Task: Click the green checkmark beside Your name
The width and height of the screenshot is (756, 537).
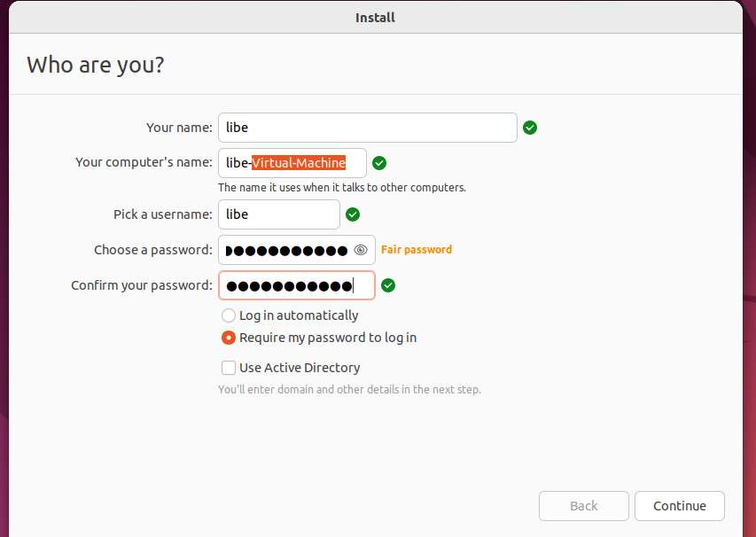Action: (530, 128)
